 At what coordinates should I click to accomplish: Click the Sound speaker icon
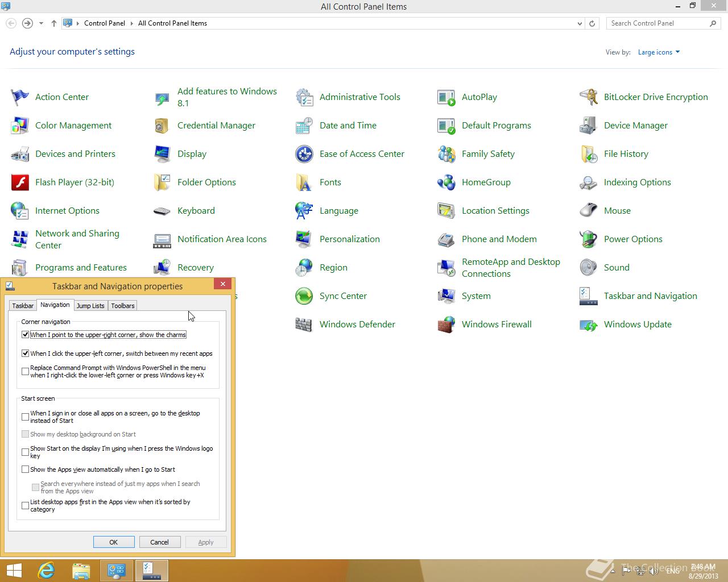click(589, 268)
